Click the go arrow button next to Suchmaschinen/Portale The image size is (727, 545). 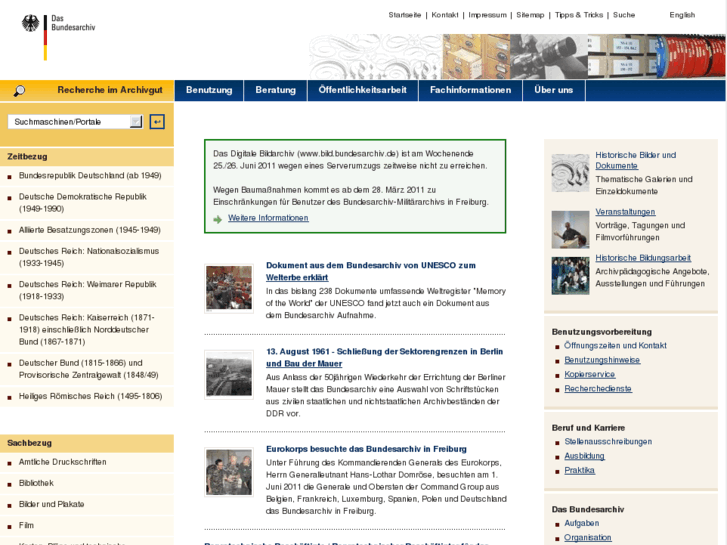pyautogui.click(x=157, y=122)
